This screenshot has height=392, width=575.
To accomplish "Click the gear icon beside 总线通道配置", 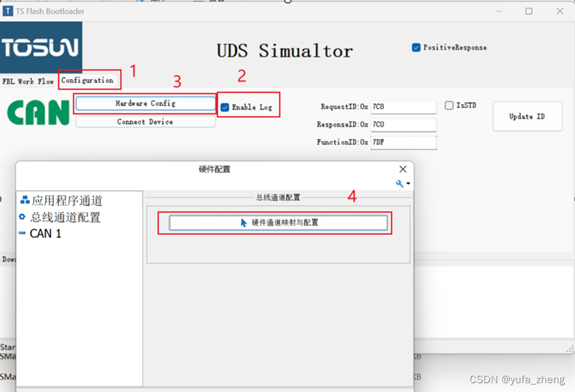I will [x=22, y=217].
